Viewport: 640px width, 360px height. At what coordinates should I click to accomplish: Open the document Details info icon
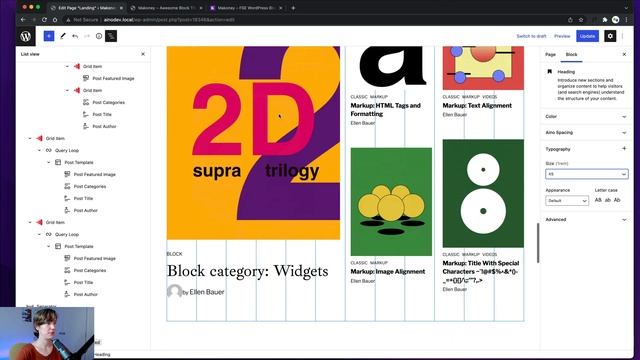click(x=99, y=36)
